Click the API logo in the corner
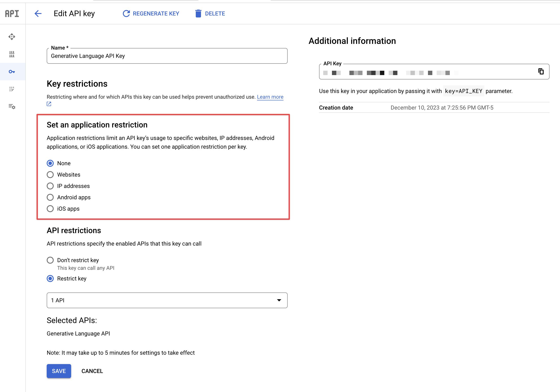The height and width of the screenshot is (392, 560). (12, 13)
